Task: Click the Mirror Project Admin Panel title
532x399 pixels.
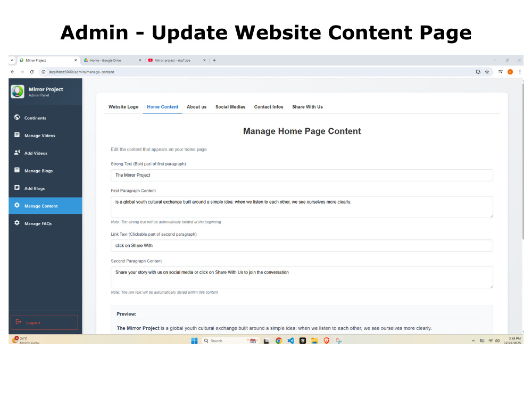Action: [x=46, y=92]
